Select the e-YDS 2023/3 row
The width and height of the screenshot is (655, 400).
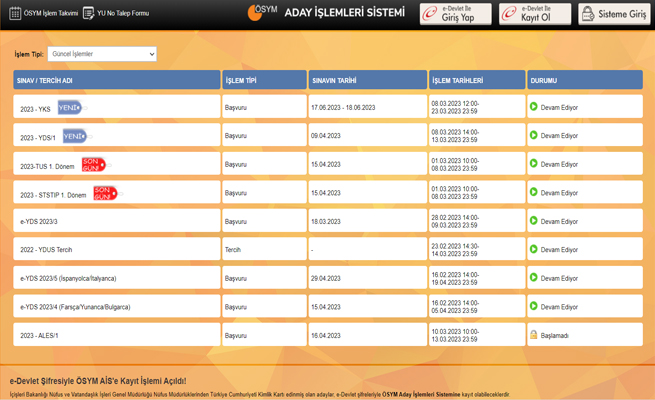click(328, 221)
